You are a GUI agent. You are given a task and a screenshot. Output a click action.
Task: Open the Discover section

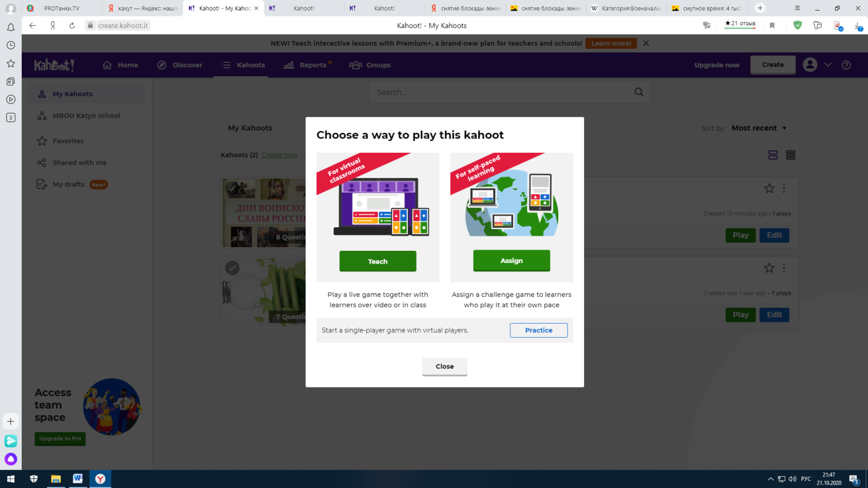click(180, 65)
